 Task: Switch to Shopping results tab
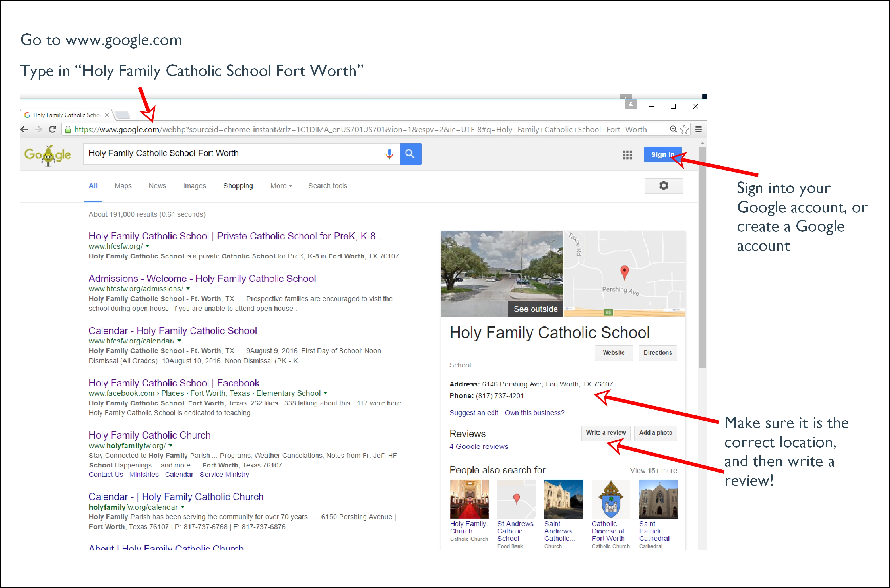point(238,186)
